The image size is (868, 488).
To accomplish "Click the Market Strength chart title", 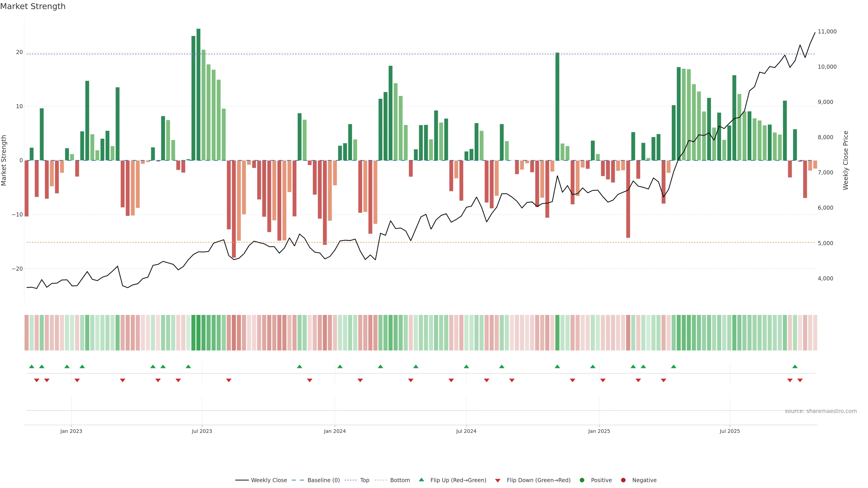I will click(x=33, y=6).
